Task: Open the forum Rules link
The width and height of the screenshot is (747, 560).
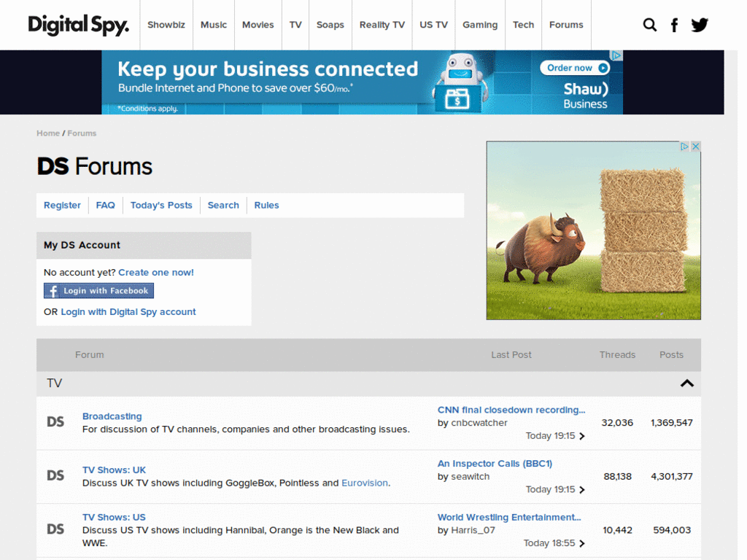Action: 266,205
